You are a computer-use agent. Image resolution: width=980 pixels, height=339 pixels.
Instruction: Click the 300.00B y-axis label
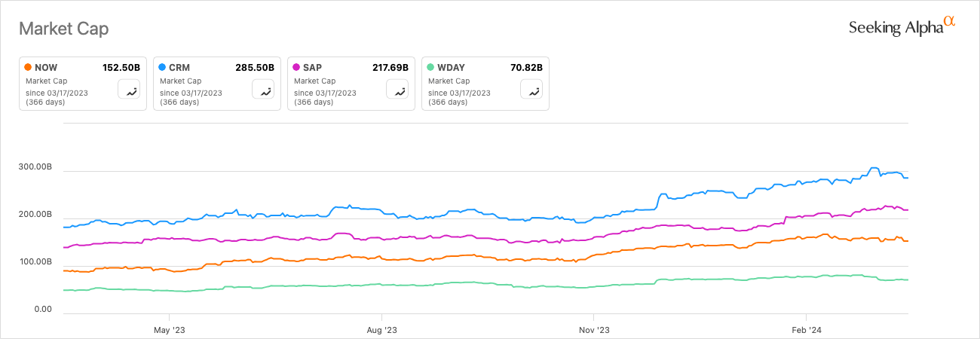point(35,167)
